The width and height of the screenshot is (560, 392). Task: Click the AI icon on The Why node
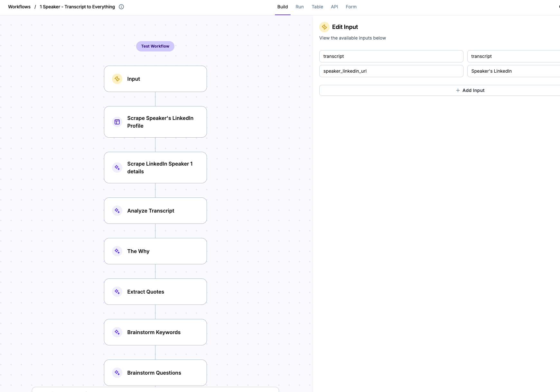coord(117,251)
